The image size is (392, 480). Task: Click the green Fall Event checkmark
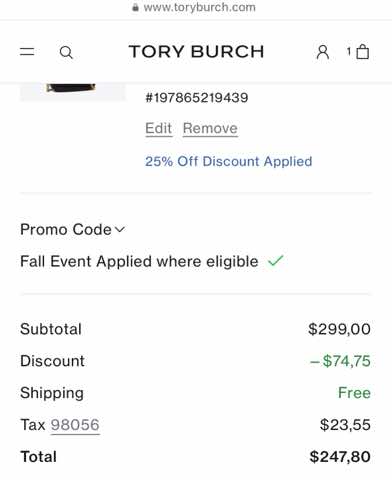click(275, 261)
